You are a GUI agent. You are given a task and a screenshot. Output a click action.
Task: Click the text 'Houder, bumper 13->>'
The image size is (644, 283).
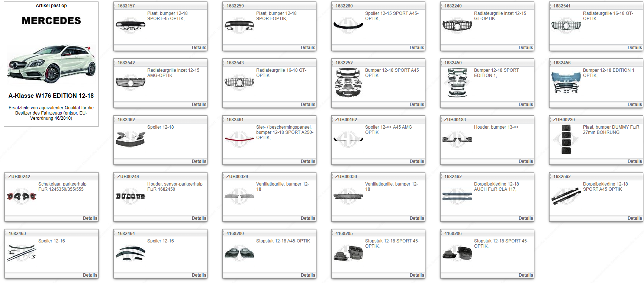pyautogui.click(x=496, y=127)
